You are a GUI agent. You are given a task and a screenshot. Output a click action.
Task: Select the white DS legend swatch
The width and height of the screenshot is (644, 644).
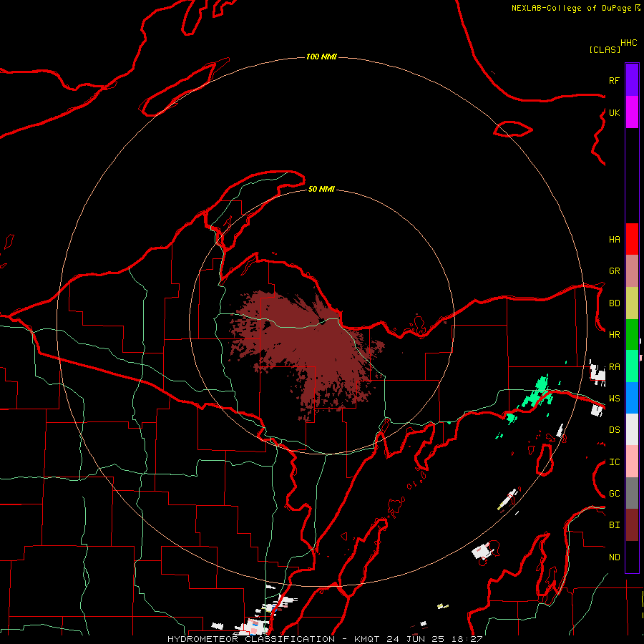[x=632, y=429]
